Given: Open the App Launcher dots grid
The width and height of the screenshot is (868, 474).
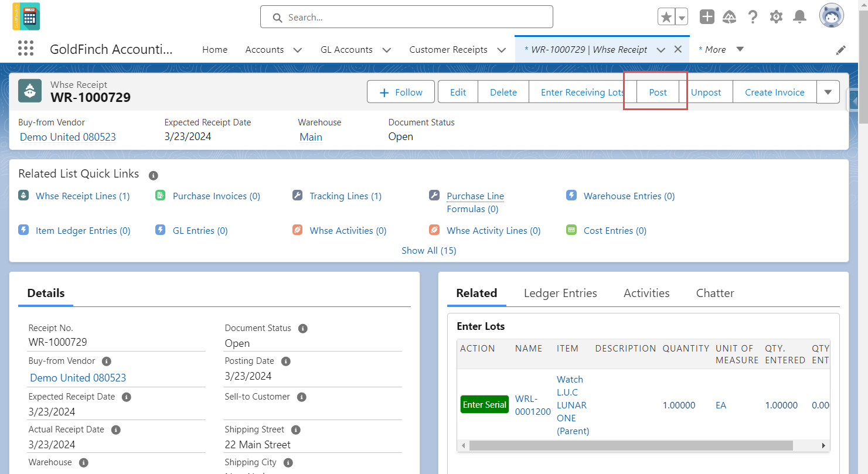Looking at the screenshot, I should [26, 49].
